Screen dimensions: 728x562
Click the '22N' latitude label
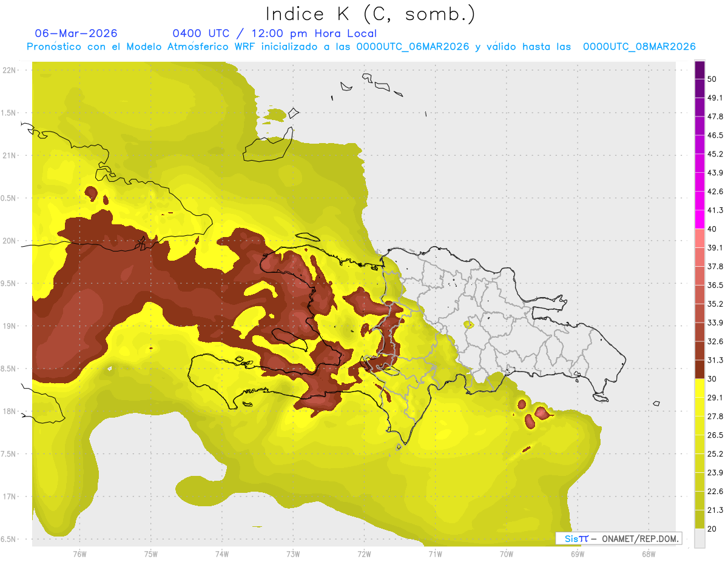tap(10, 70)
